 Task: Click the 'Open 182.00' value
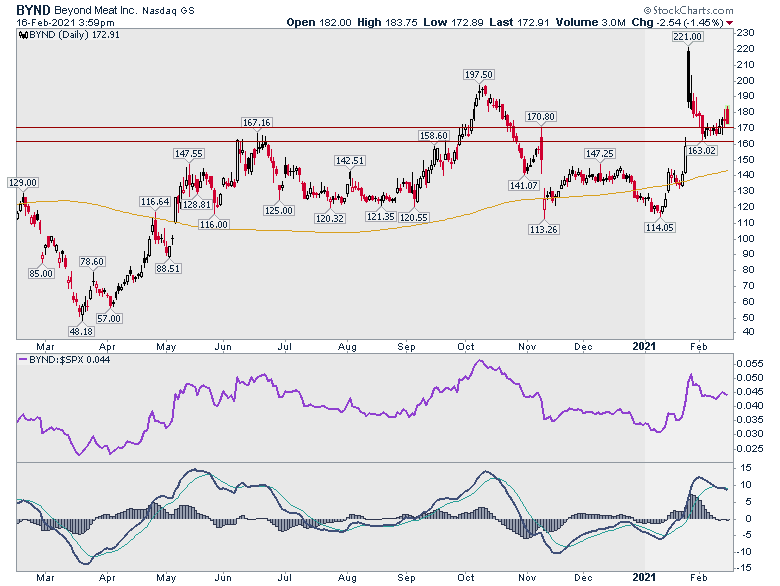(x=319, y=22)
